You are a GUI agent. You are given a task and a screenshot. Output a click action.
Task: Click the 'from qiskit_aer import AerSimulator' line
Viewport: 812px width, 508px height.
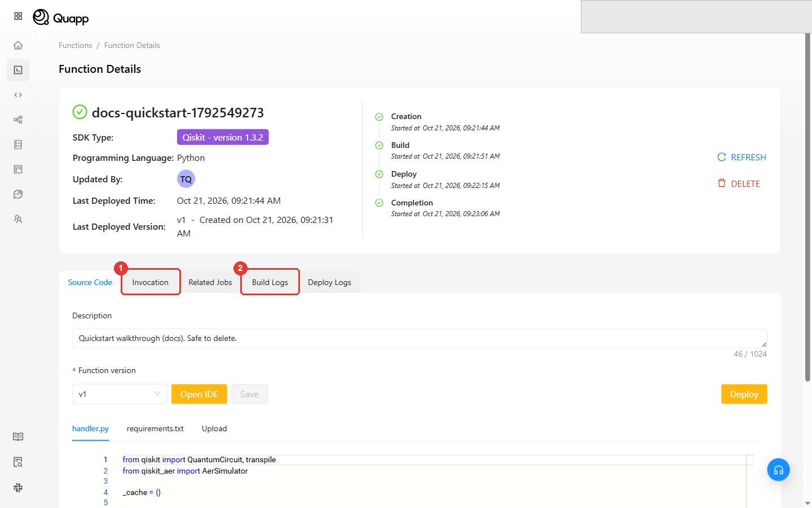point(185,471)
